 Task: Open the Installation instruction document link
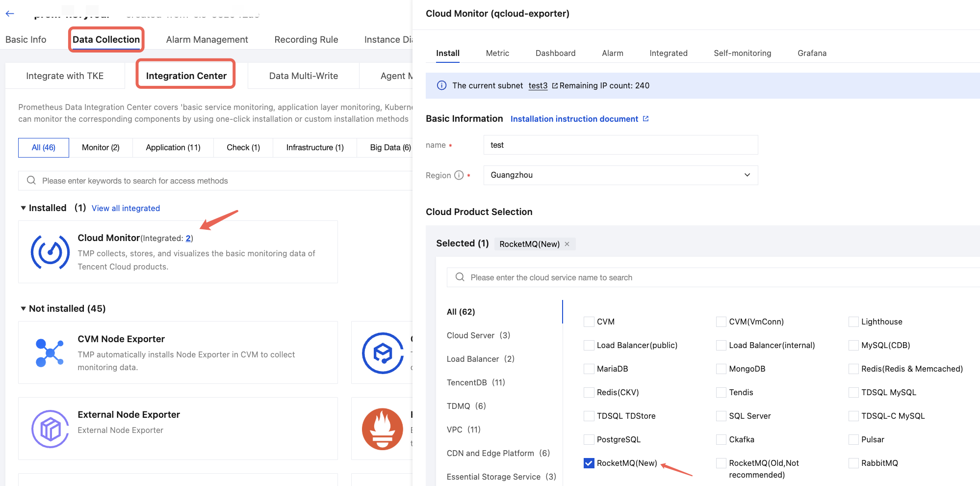coord(574,119)
